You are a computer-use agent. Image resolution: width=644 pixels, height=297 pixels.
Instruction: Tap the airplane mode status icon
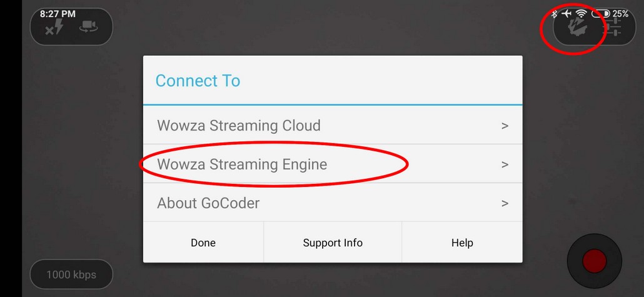tap(567, 13)
